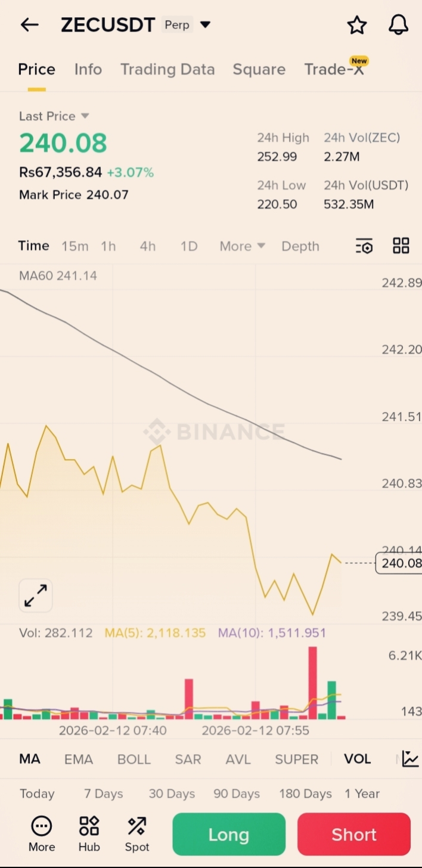Image resolution: width=422 pixels, height=868 pixels.
Task: Enable the BOLL indicator
Action: click(x=134, y=759)
